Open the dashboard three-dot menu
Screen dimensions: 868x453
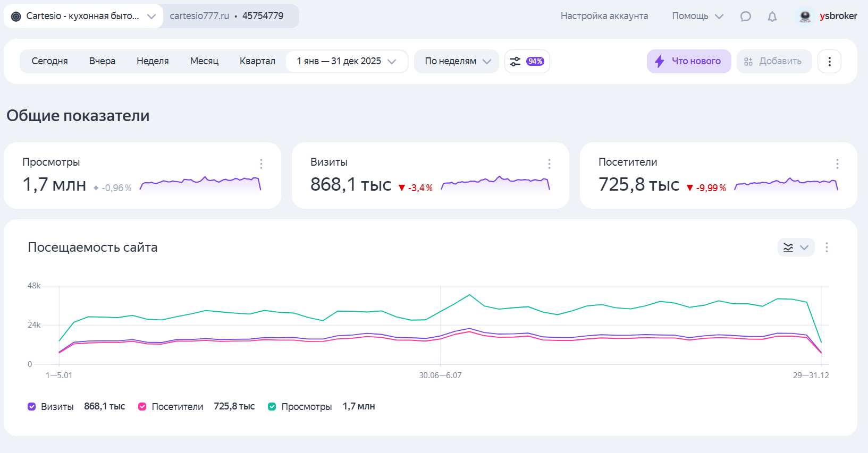click(829, 61)
